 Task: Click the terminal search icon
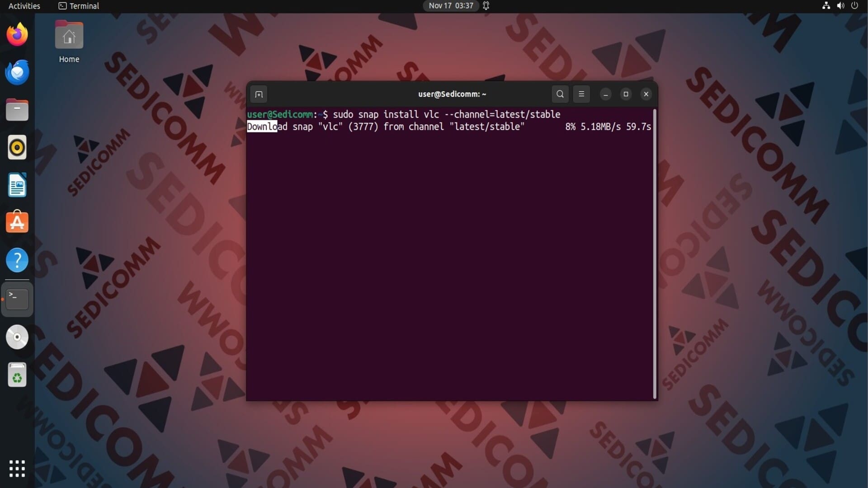click(560, 94)
